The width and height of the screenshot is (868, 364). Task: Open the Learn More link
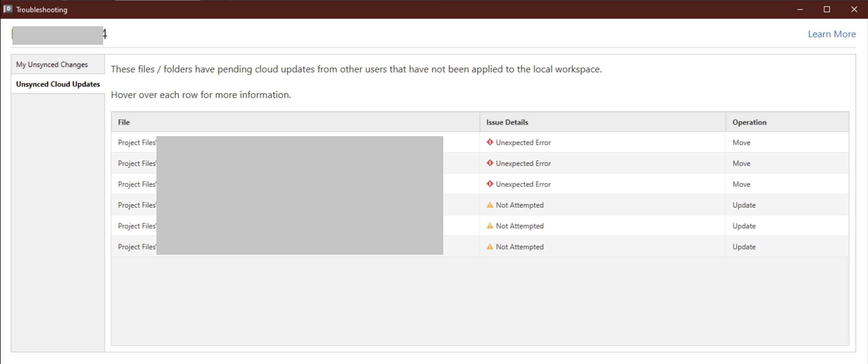tap(832, 34)
